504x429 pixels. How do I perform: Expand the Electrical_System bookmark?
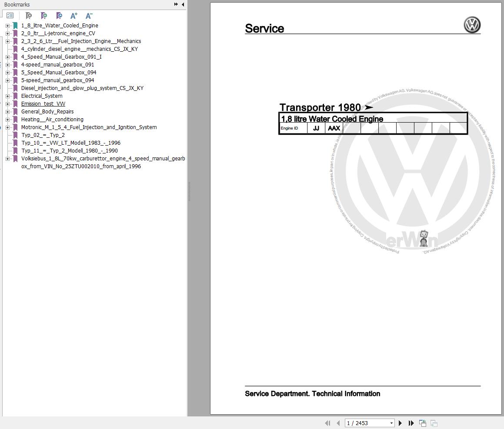(x=7, y=96)
